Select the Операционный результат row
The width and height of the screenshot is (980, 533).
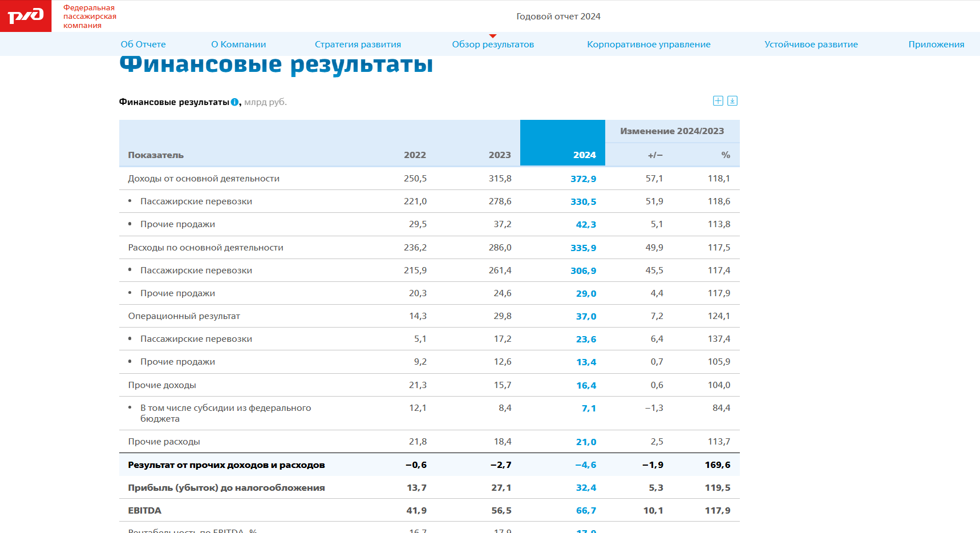click(x=184, y=316)
